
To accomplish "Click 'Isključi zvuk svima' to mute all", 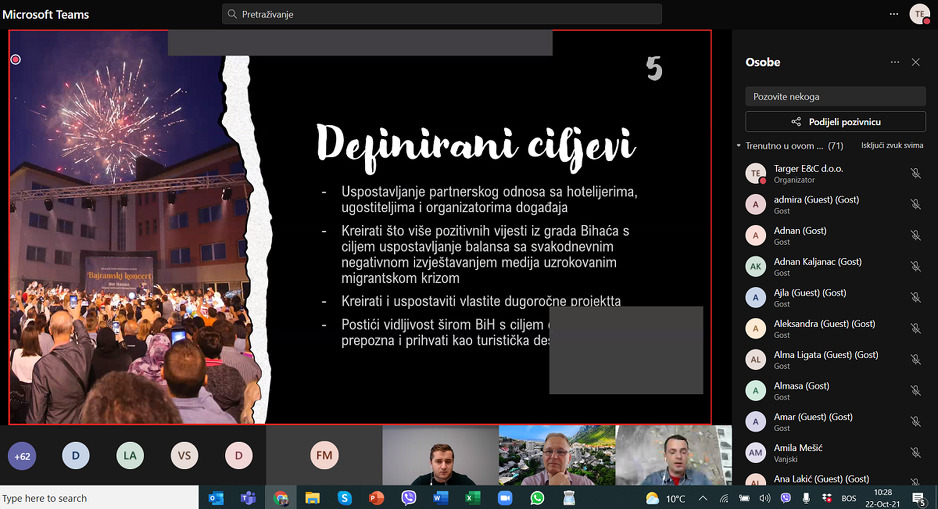I will [892, 145].
